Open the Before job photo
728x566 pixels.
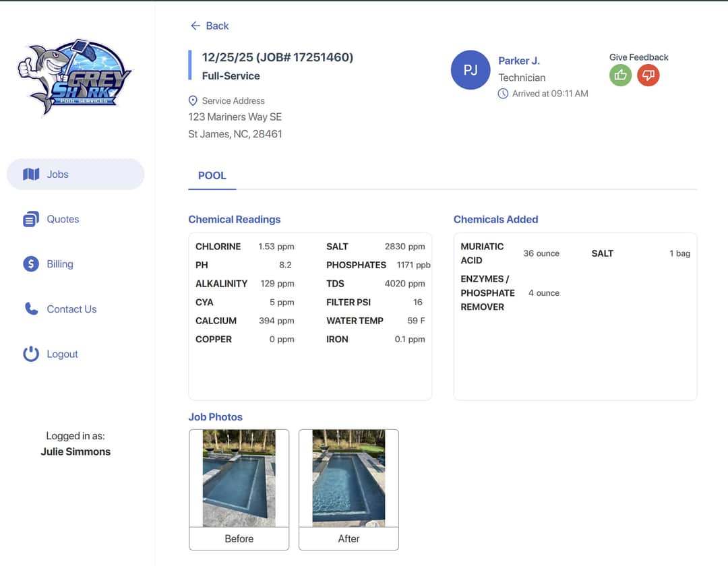point(239,478)
